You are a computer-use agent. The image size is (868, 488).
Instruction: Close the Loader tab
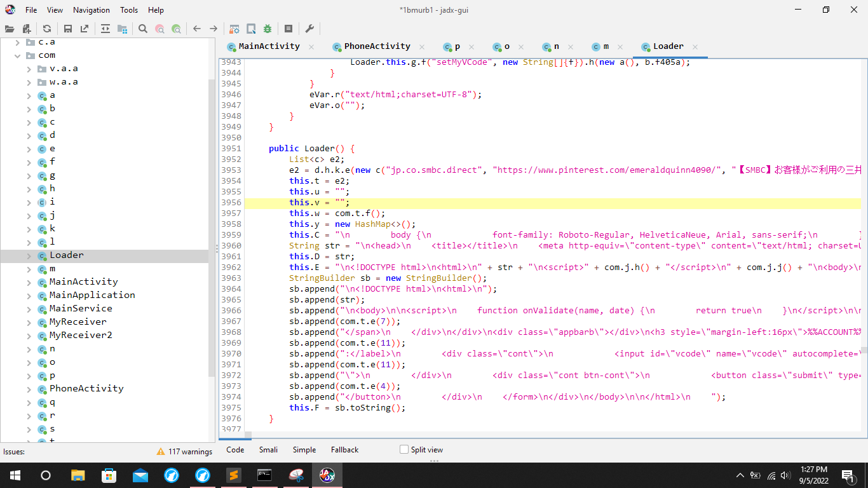(695, 46)
